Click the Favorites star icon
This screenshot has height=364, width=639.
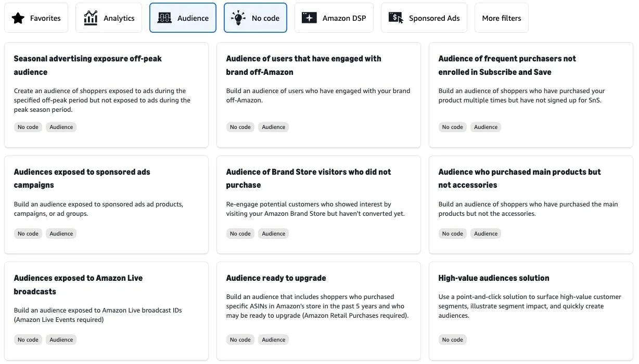18,18
